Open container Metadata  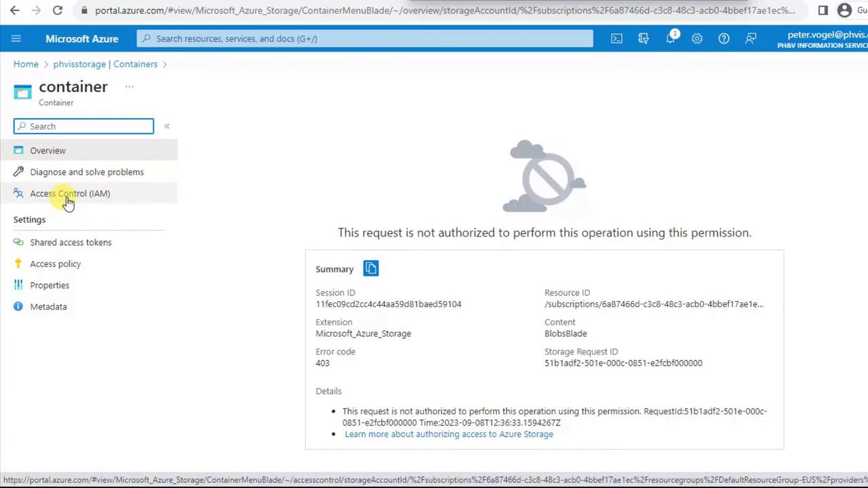89,306
